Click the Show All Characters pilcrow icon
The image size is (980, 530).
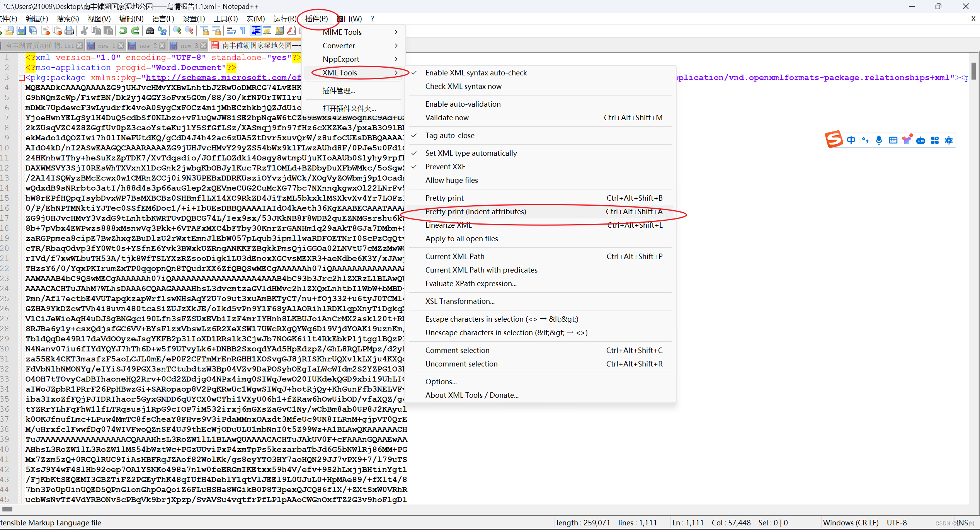coord(243,31)
